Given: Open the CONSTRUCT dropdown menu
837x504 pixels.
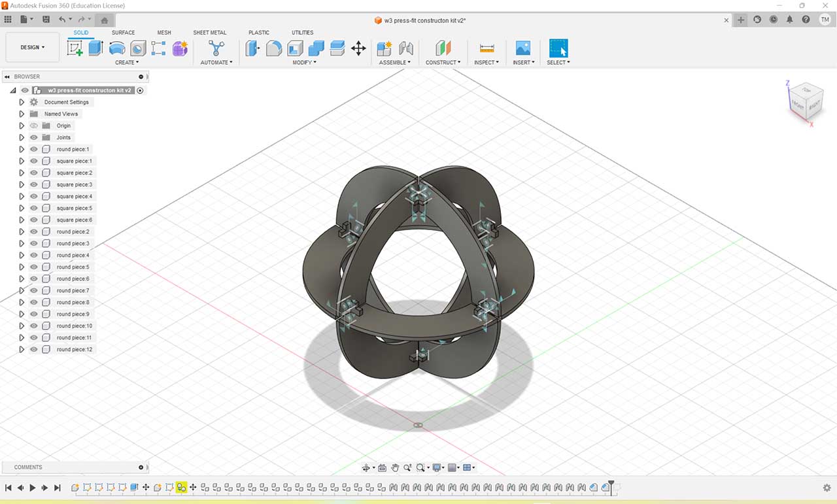Looking at the screenshot, I should (443, 63).
